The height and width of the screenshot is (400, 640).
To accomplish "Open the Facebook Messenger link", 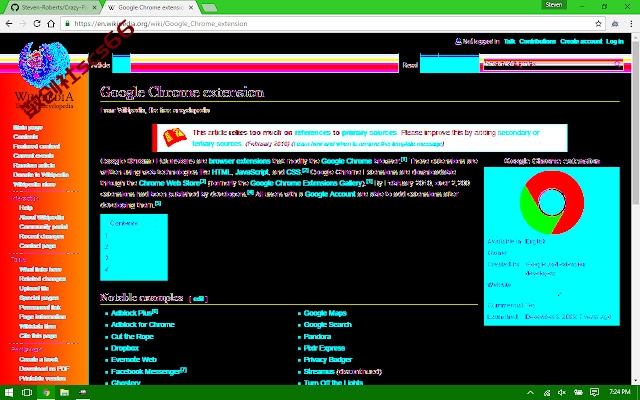I will click(x=145, y=371).
